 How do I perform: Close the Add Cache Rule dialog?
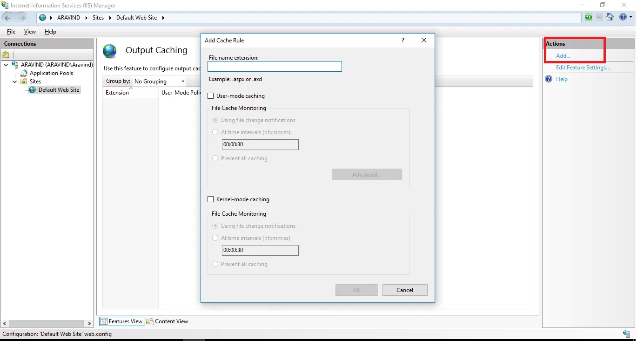424,41
